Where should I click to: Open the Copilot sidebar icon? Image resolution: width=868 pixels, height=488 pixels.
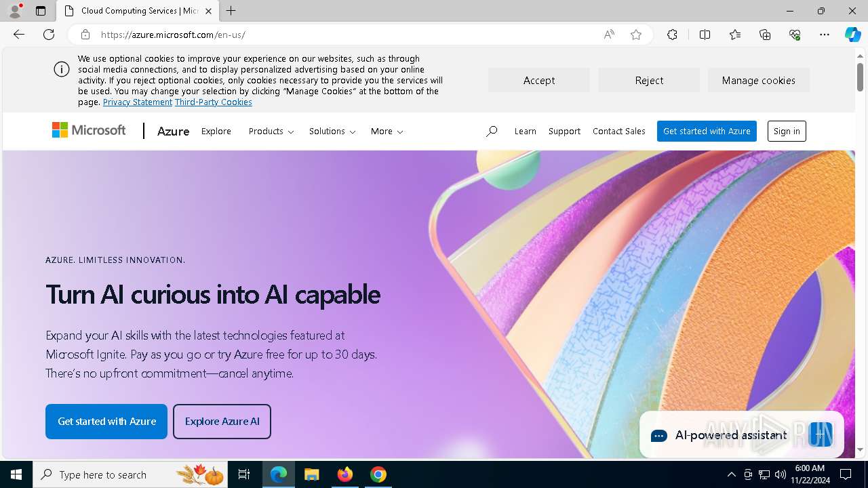pyautogui.click(x=852, y=35)
